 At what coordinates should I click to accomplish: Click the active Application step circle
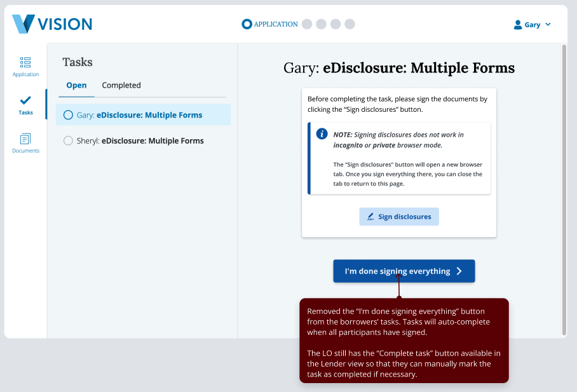pos(247,24)
